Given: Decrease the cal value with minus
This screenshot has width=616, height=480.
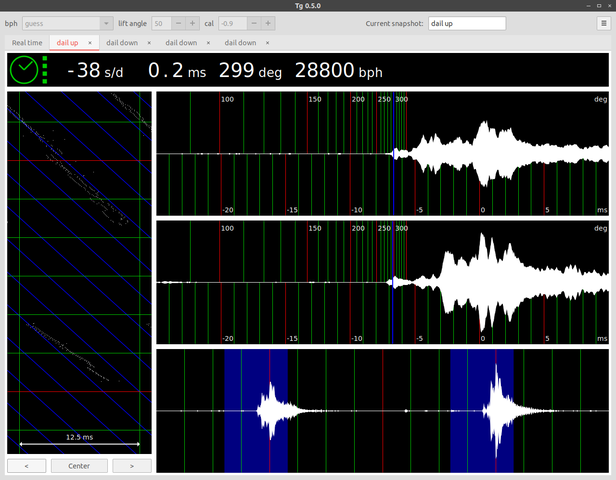Looking at the screenshot, I should pos(254,24).
